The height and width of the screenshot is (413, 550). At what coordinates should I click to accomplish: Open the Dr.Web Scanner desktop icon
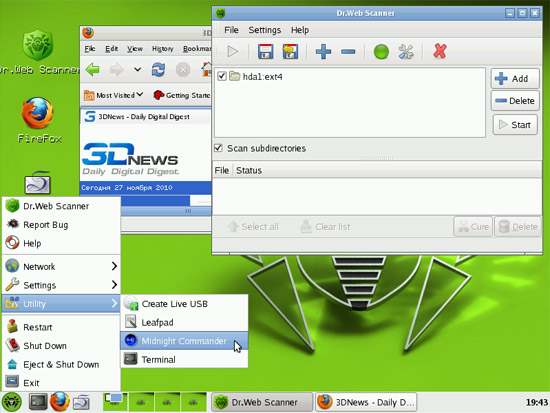38,45
